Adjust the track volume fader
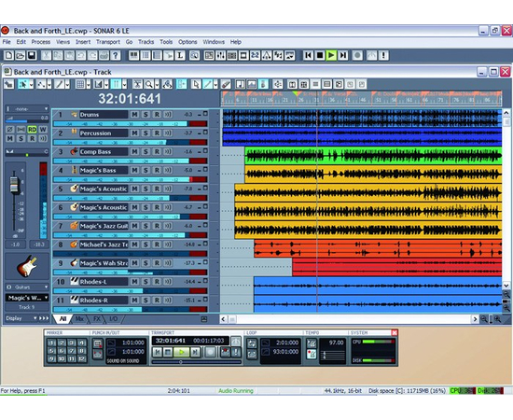The image size is (513, 420). 14,184
